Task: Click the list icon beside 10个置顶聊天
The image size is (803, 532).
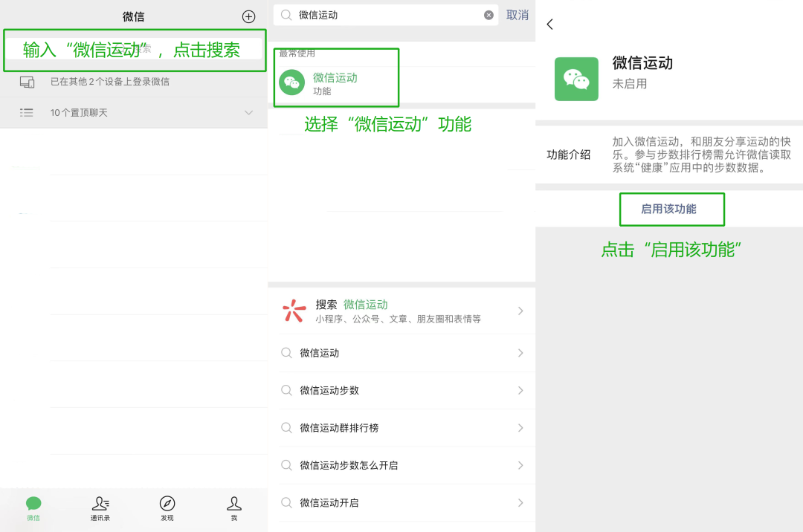Action: pyautogui.click(x=27, y=112)
